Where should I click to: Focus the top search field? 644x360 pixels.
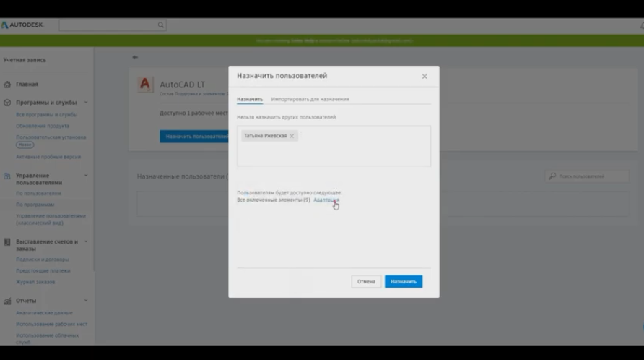pos(113,25)
